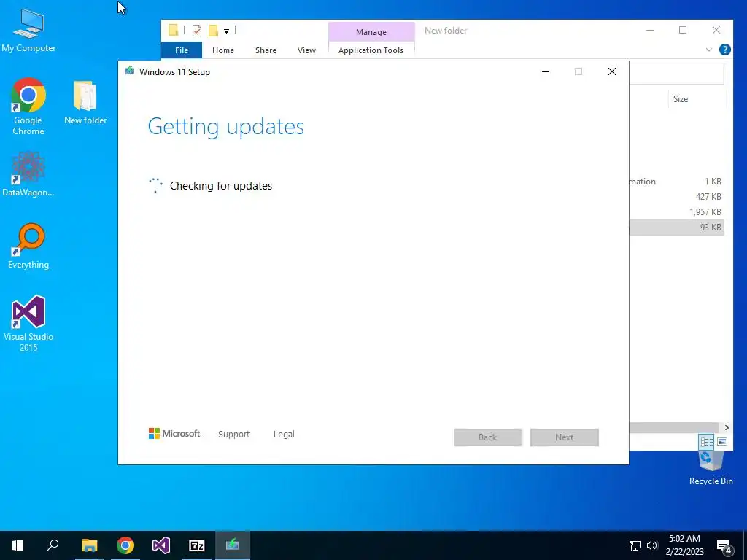Viewport: 747px width, 560px height.
Task: Switch Explorer to details view icon
Action: click(x=706, y=442)
